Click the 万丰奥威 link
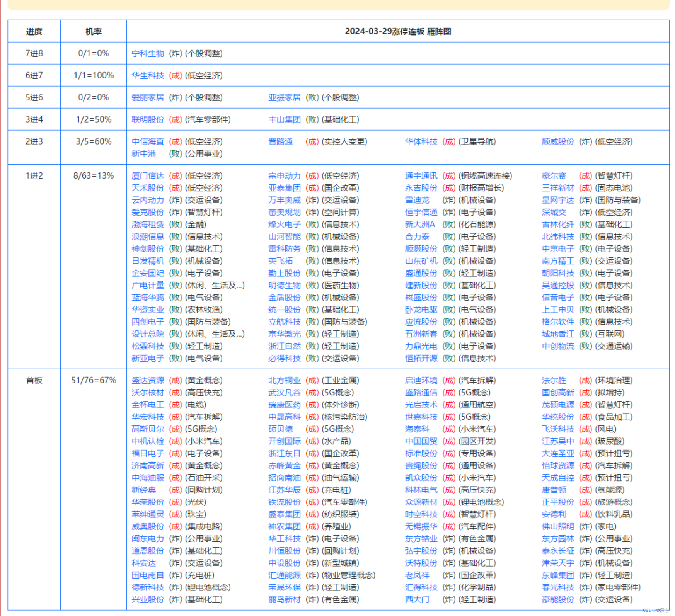 pos(285,200)
